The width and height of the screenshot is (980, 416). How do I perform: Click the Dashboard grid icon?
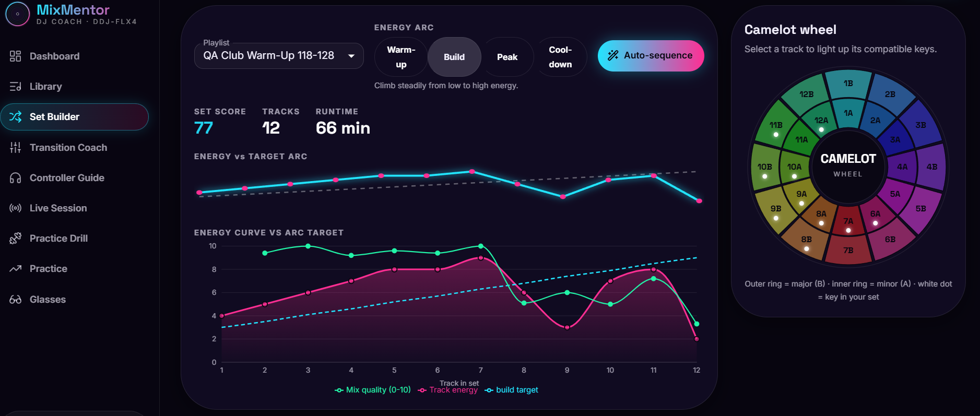(15, 56)
